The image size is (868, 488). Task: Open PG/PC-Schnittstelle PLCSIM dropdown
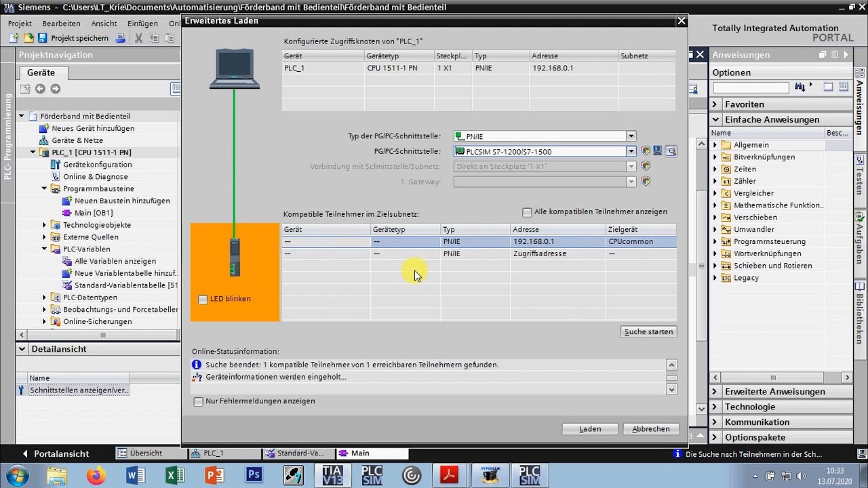tap(631, 151)
